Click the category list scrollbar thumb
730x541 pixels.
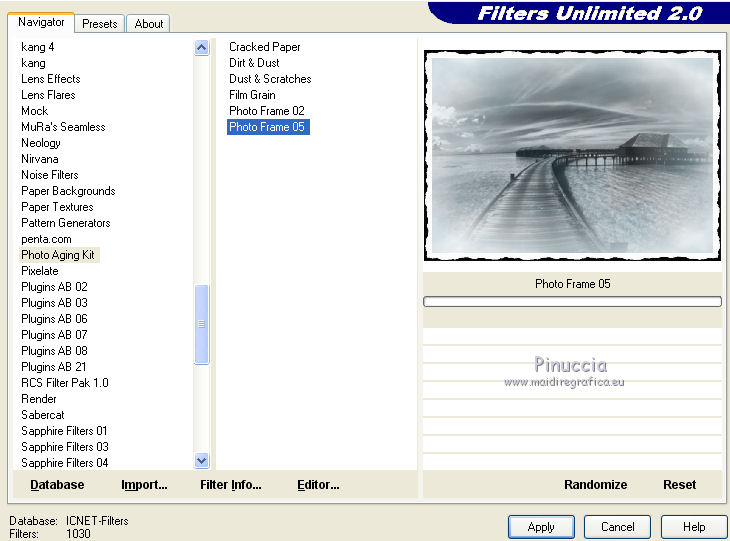[x=202, y=324]
